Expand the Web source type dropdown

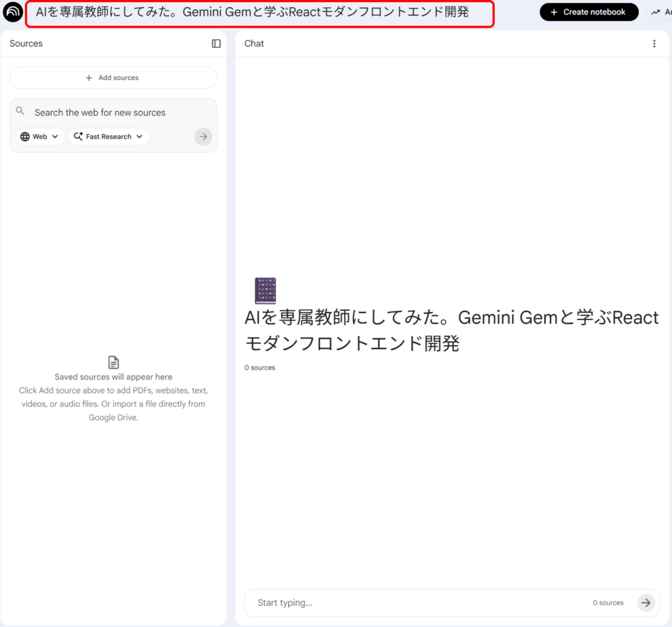click(x=40, y=137)
